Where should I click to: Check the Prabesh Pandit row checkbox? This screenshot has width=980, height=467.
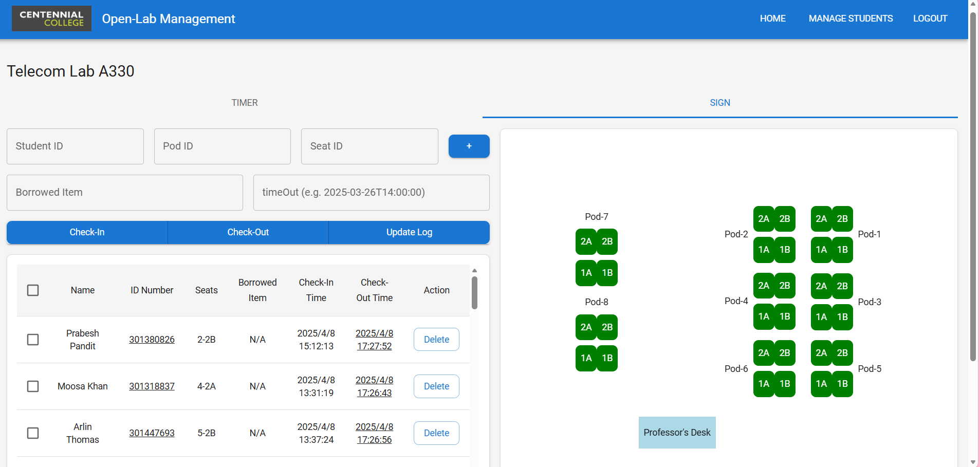click(x=33, y=340)
